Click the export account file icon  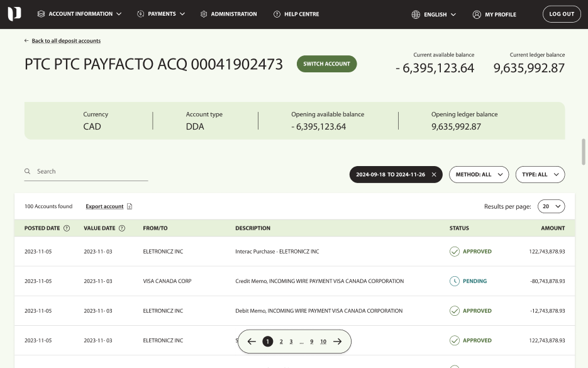click(130, 206)
